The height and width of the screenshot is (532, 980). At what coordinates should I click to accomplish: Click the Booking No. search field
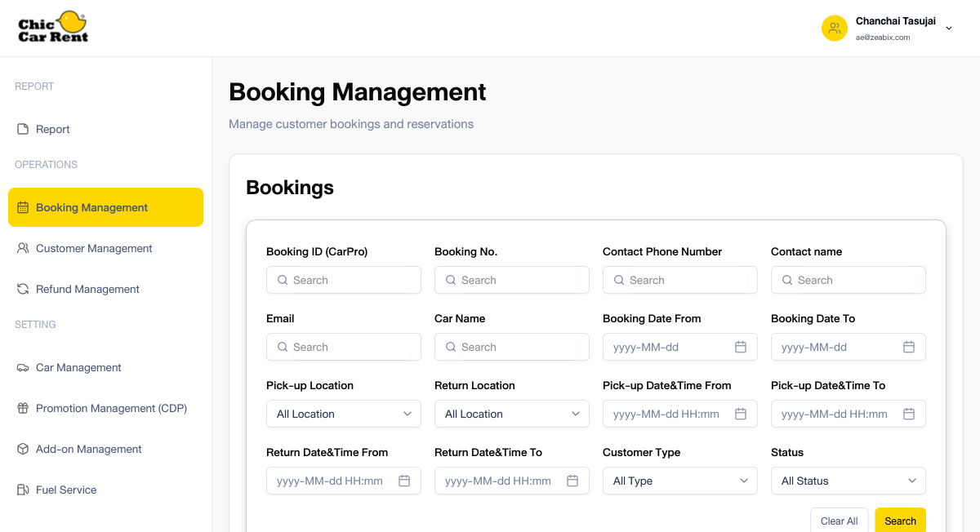click(x=512, y=280)
